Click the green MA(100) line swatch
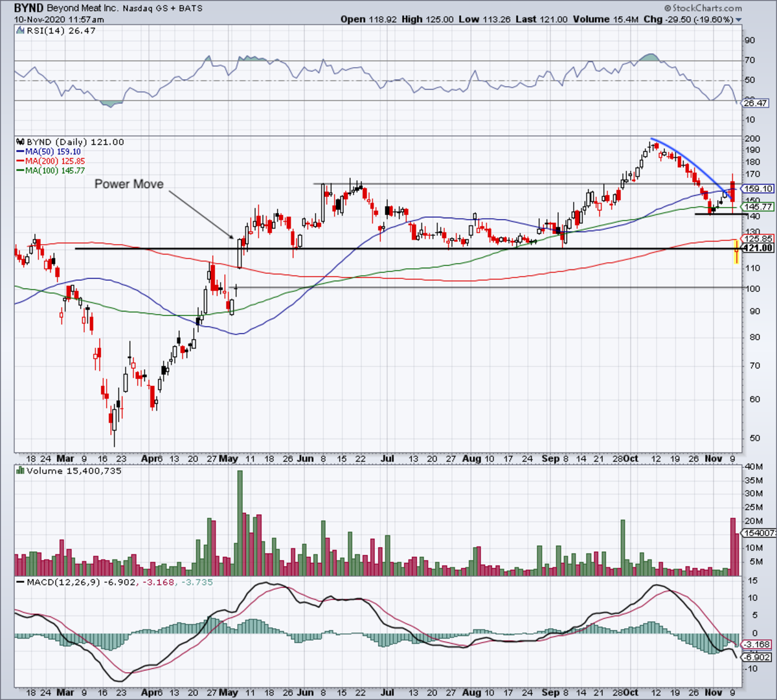 [20, 170]
